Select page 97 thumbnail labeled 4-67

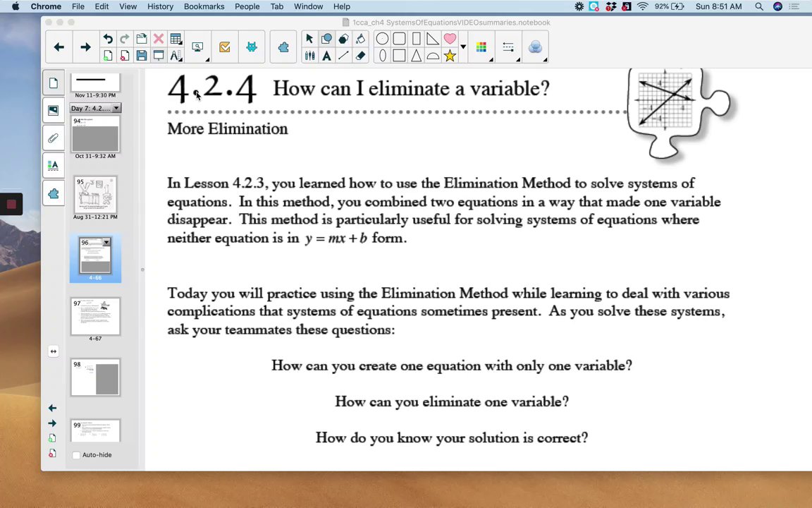point(95,316)
